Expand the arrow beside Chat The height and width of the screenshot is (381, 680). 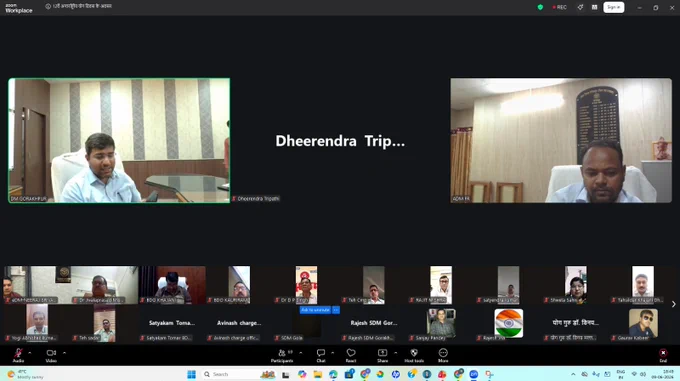[333, 353]
